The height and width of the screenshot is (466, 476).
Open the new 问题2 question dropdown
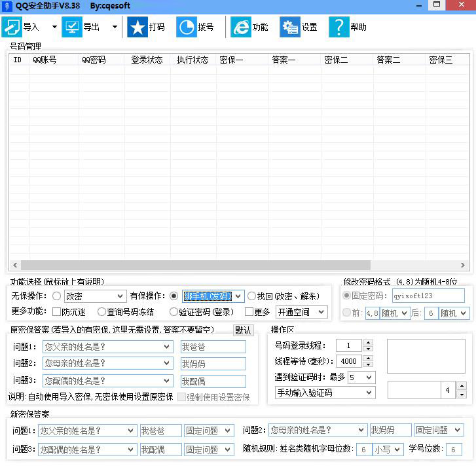point(318,430)
